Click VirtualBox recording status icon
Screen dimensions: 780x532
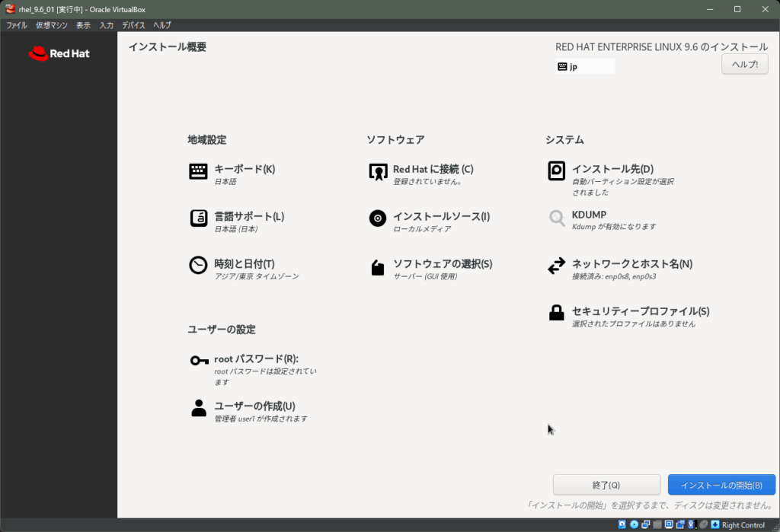pyautogui.click(x=680, y=524)
